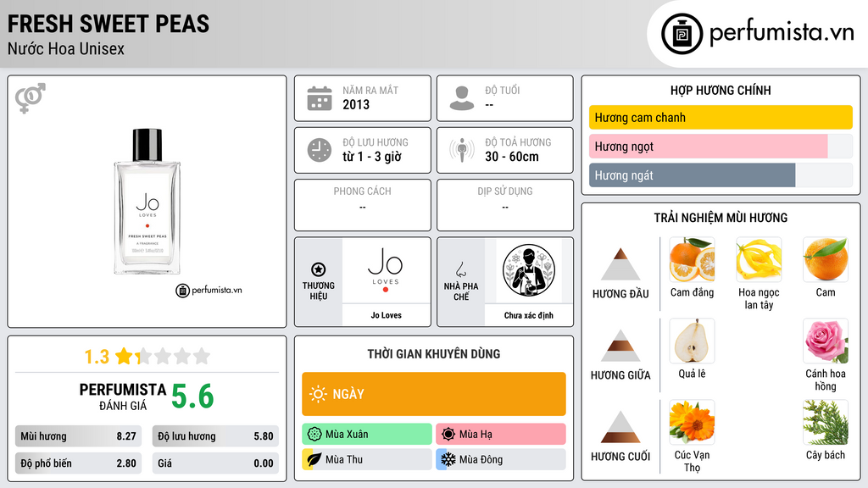868x488 pixels.
Task: Select the Quả lê pear image
Action: (x=692, y=341)
